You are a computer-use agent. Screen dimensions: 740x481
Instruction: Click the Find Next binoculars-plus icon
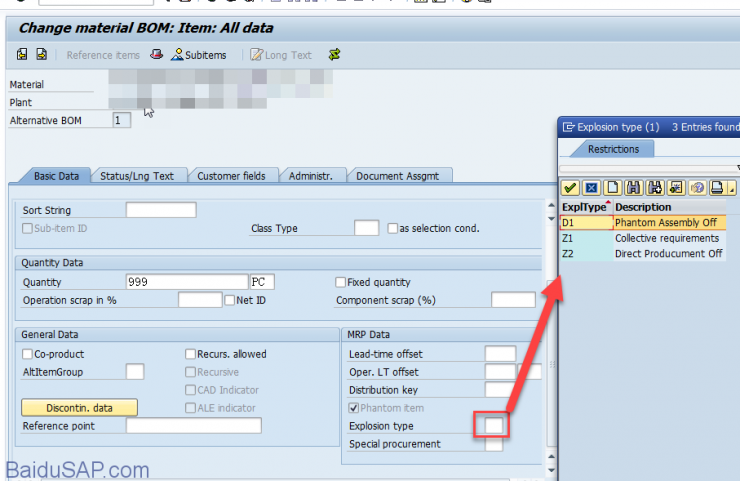(655, 188)
